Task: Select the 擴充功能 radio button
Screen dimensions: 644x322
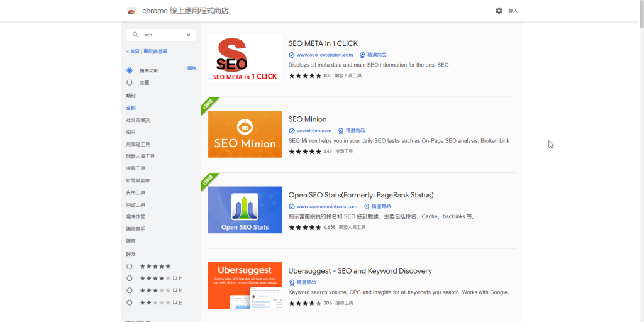Action: (130, 70)
